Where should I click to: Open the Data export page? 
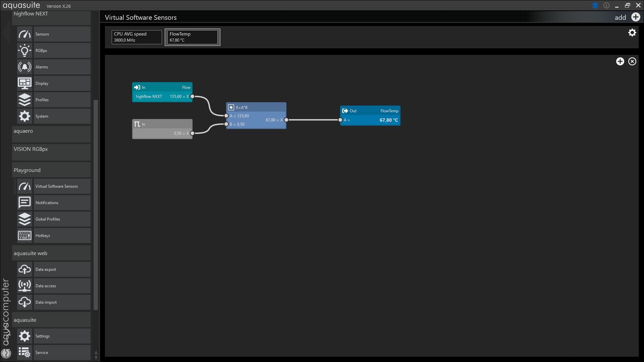point(62,269)
